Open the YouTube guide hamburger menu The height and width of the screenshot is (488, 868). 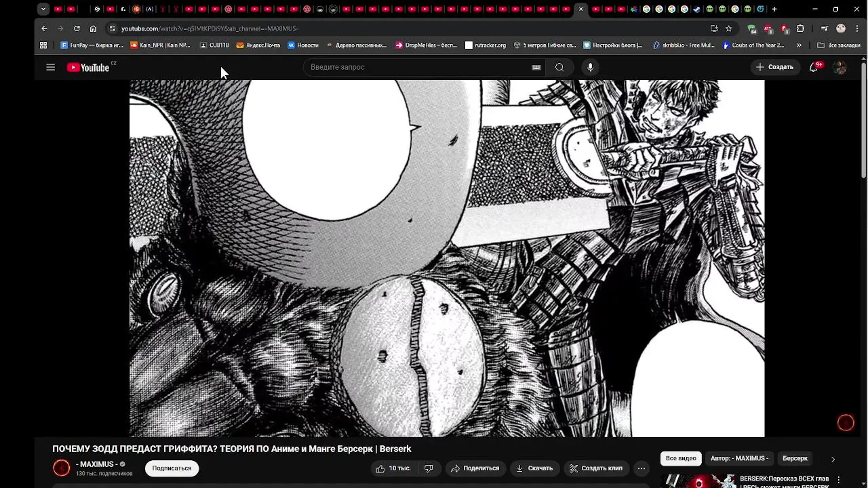50,67
